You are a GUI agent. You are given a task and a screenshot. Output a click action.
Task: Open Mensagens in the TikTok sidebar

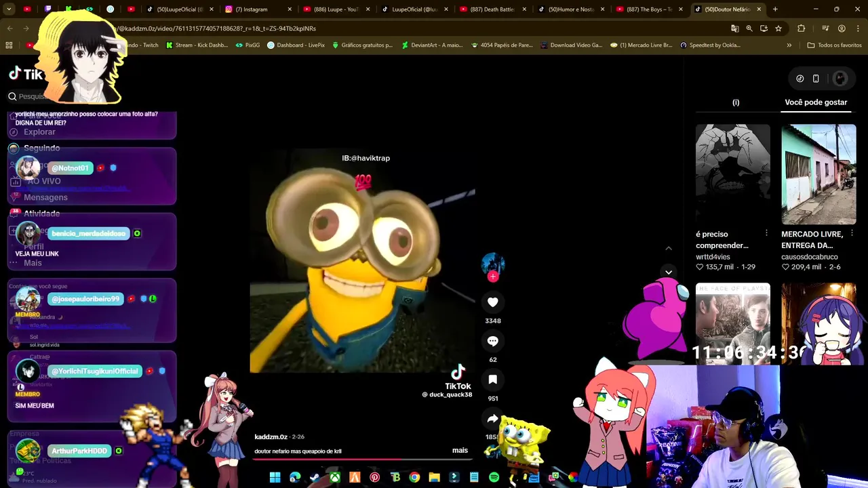[45, 197]
